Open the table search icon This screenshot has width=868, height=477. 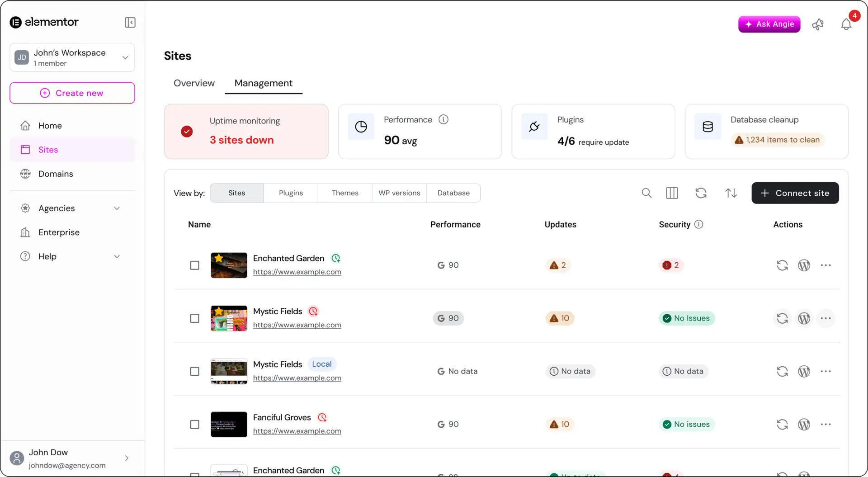[x=646, y=193]
